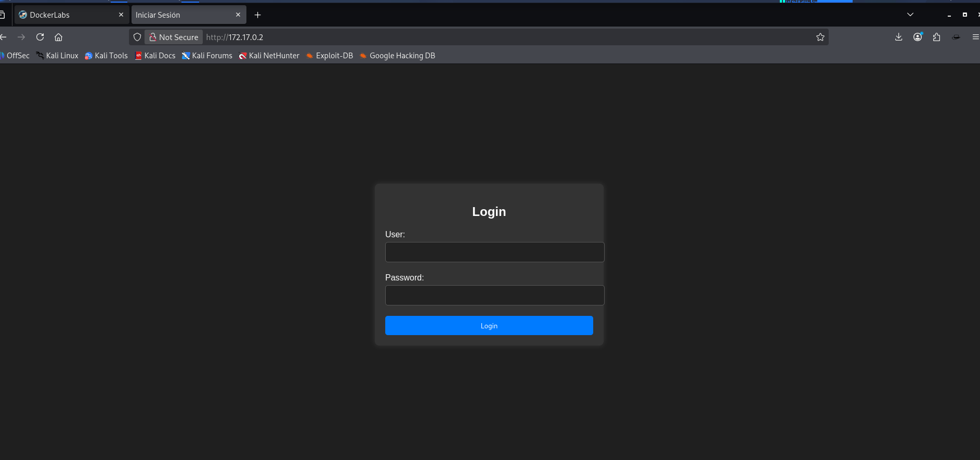Open the extensions puzzle icon
This screenshot has width=980, height=460.
(x=936, y=37)
